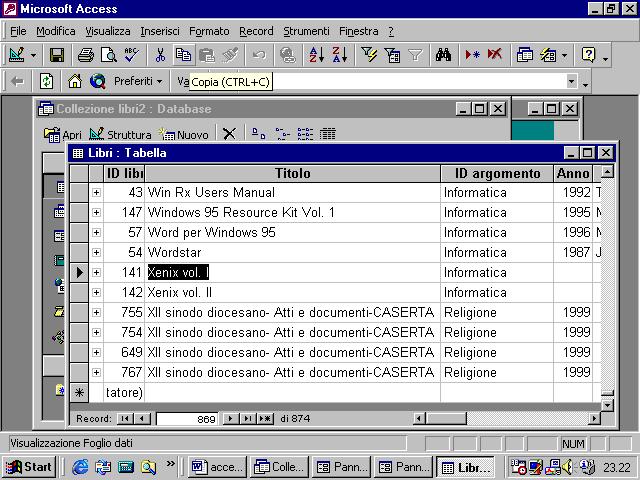Image resolution: width=640 pixels, height=480 pixels.
Task: Open the Record menu
Action: pos(256,31)
